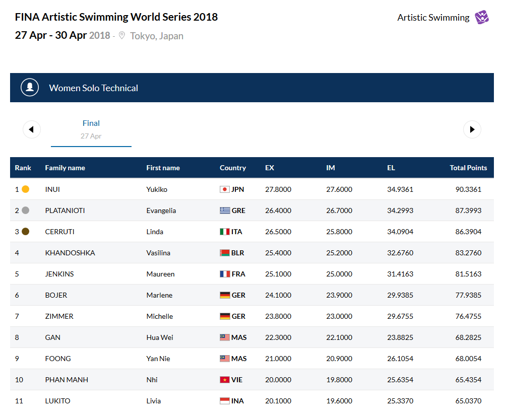Open athlete INUI's family name link

(x=52, y=189)
